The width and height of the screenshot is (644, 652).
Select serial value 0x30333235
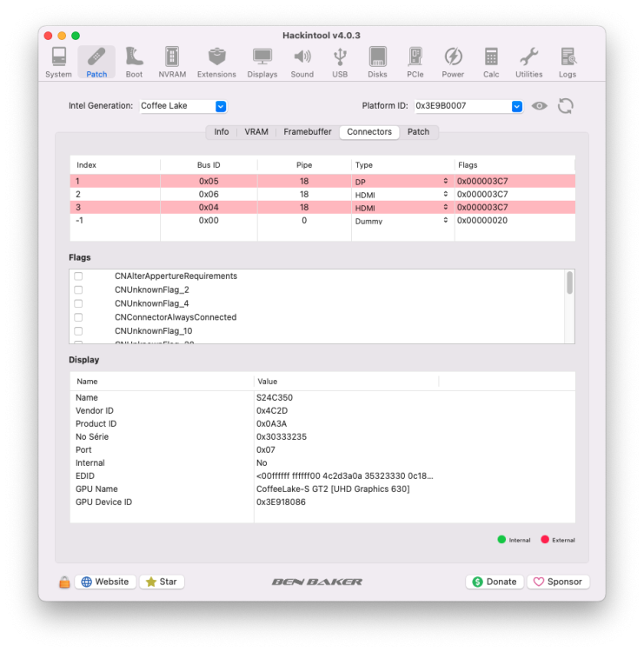click(x=282, y=437)
